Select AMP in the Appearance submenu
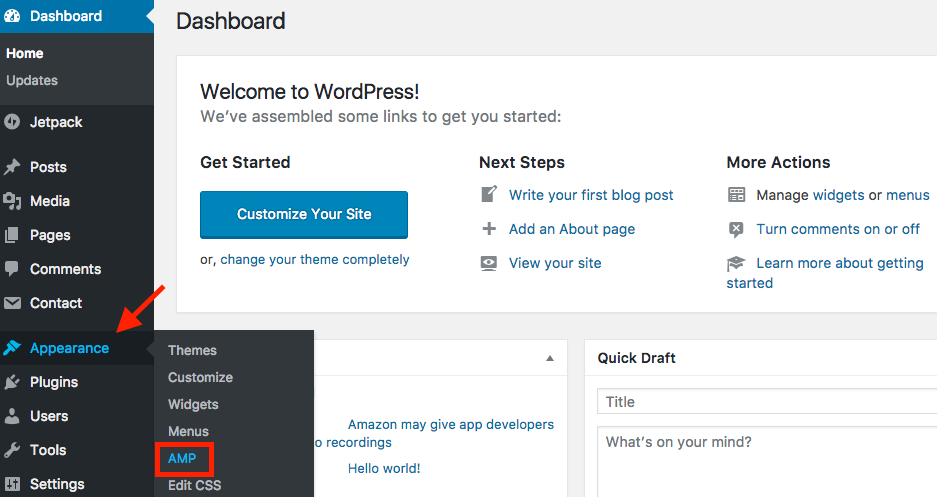937x497 pixels. (182, 458)
